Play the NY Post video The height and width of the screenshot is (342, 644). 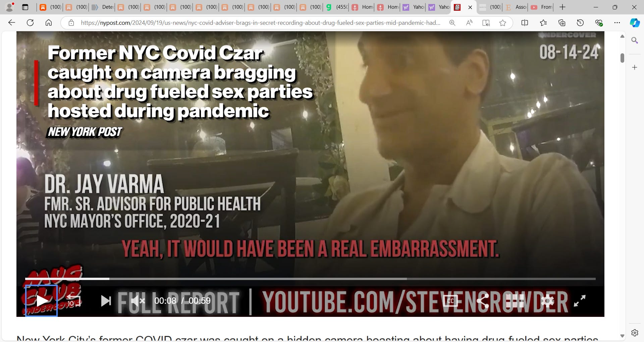tap(42, 301)
